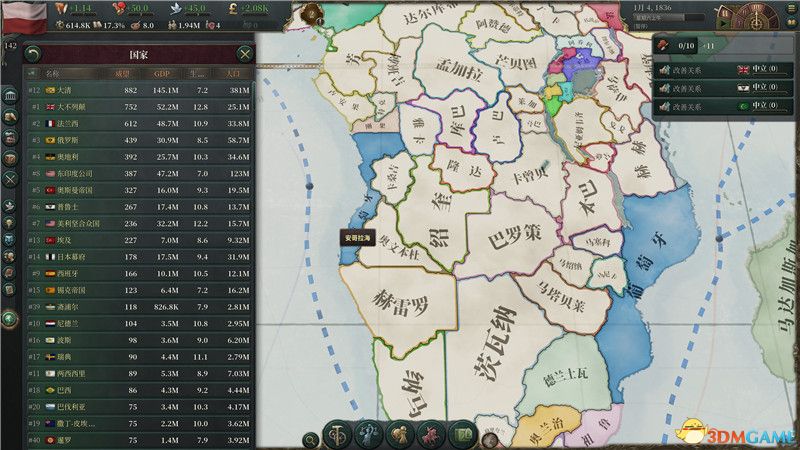
Task: Select the 大不列颠 row
Action: point(139,107)
